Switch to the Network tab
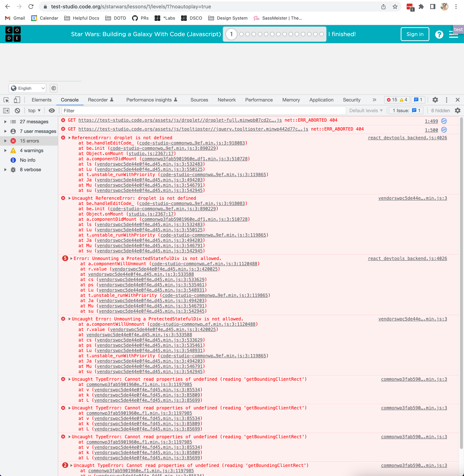The height and width of the screenshot is (476, 464). click(x=227, y=100)
